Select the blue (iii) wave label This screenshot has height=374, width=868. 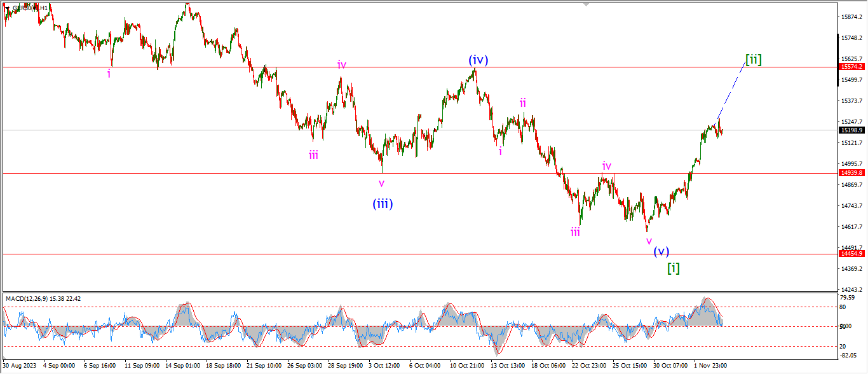382,204
